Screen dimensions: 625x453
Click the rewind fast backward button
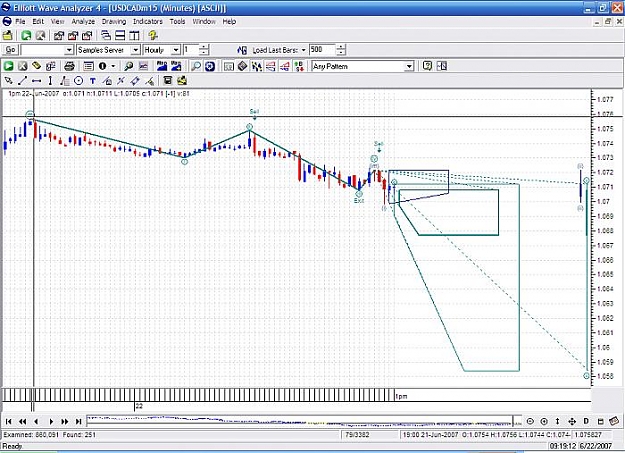click(22, 421)
